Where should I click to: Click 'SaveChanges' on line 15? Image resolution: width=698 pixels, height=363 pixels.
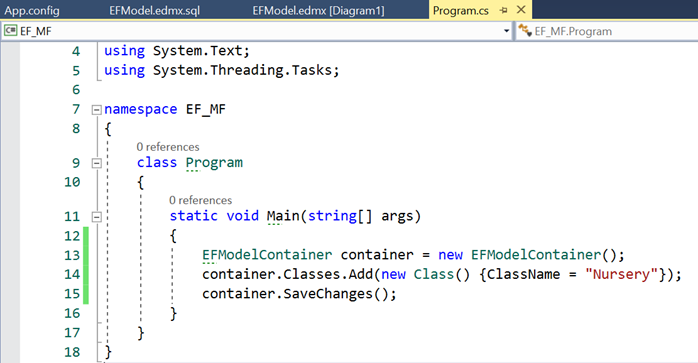point(328,294)
